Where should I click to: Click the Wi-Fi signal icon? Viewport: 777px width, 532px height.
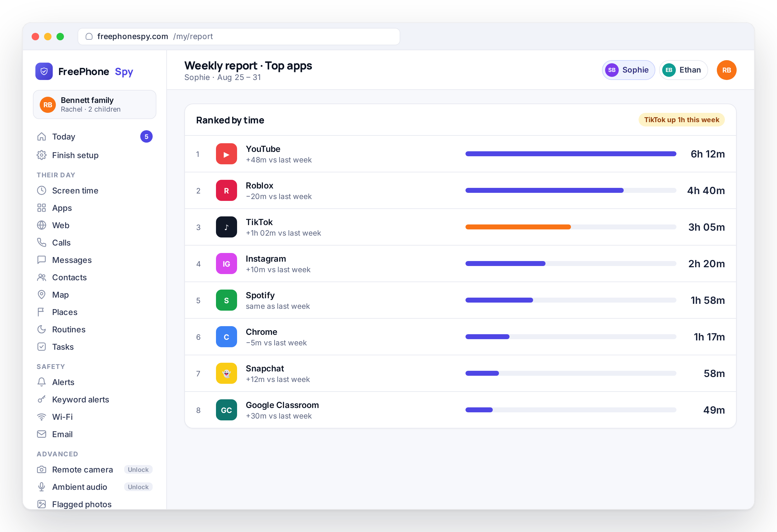point(42,417)
